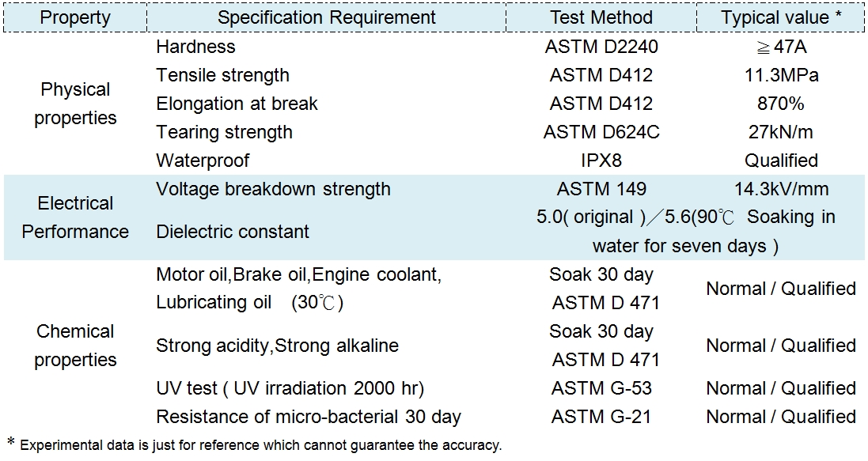Click the ASTM D2240 test method
Viewport: 868px width, 461px height.
(x=601, y=47)
